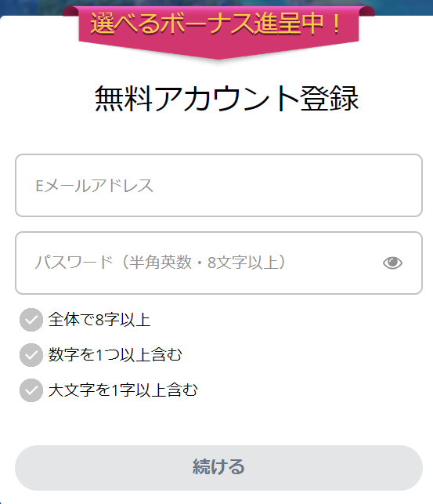433x504 pixels.
Task: Show password using the eye icon
Action: tap(392, 263)
